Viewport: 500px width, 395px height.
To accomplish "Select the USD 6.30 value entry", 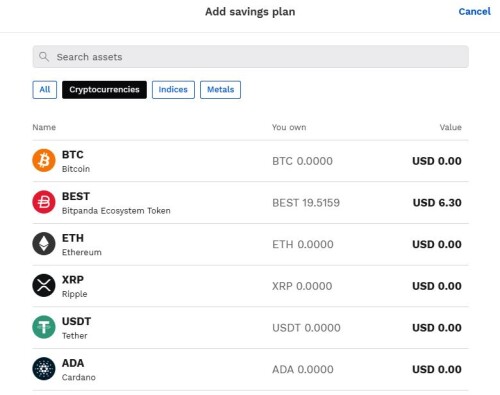I will (x=437, y=203).
